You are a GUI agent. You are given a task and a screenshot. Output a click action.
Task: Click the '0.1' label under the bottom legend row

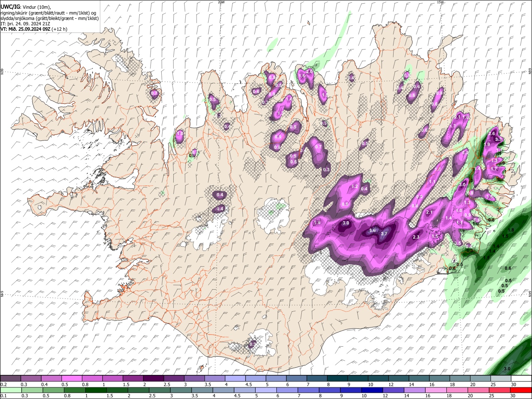3,396
